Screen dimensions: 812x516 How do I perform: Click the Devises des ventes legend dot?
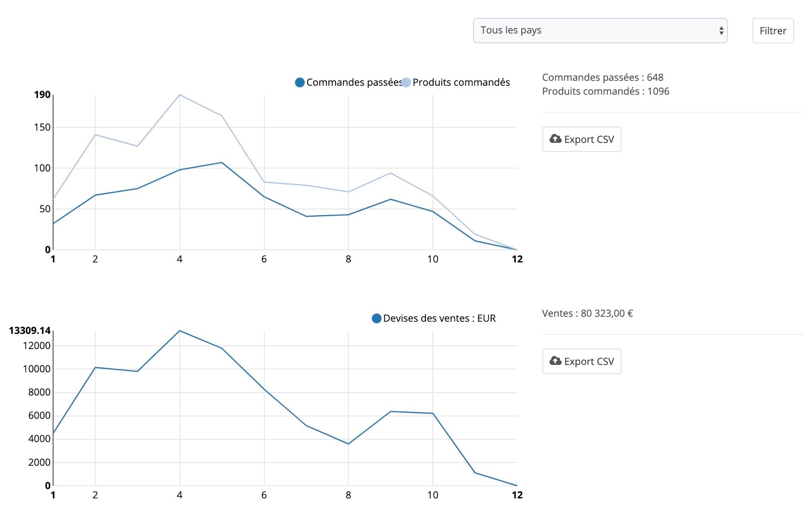(x=377, y=318)
